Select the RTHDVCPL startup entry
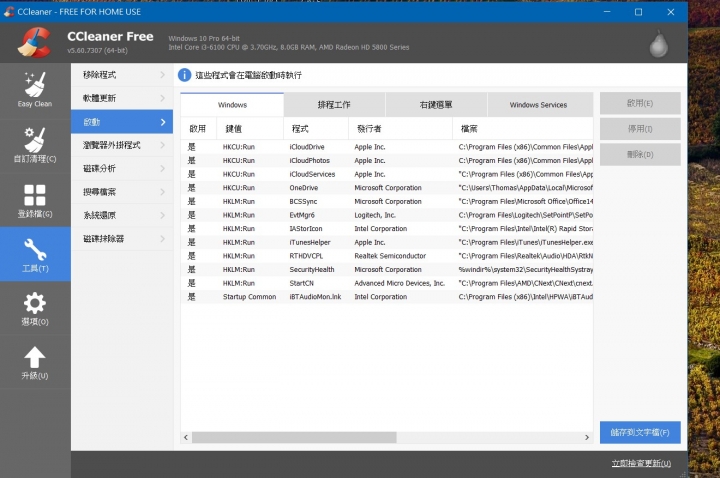 tap(387, 256)
